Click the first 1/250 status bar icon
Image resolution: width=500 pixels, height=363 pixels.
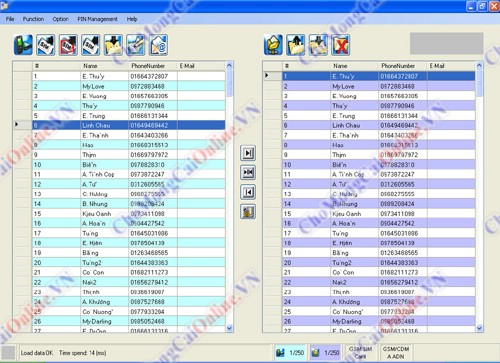point(290,352)
